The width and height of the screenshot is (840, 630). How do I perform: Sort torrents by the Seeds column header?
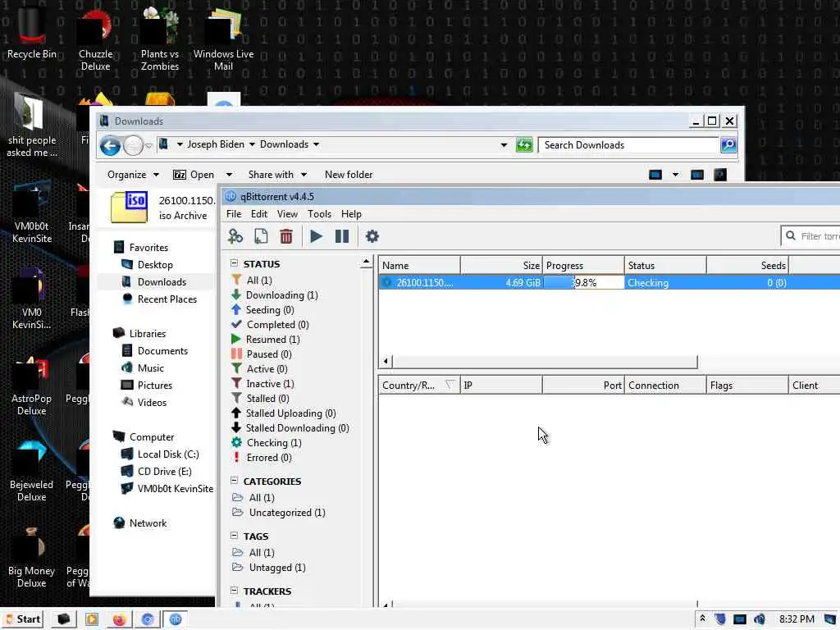click(x=747, y=265)
